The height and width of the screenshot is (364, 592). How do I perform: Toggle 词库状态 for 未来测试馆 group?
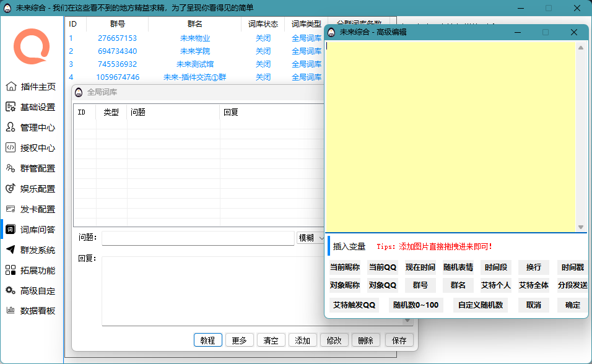click(263, 64)
